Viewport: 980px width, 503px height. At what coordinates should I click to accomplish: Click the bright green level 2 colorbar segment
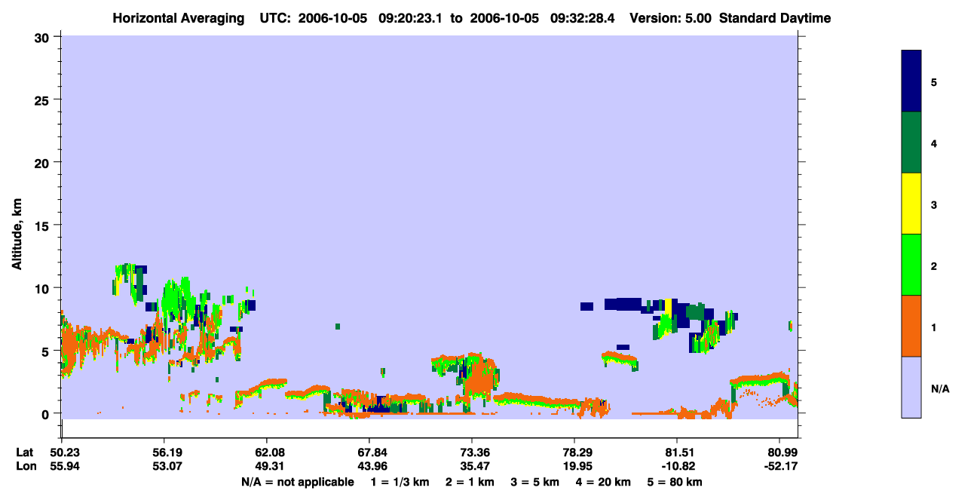(x=911, y=265)
